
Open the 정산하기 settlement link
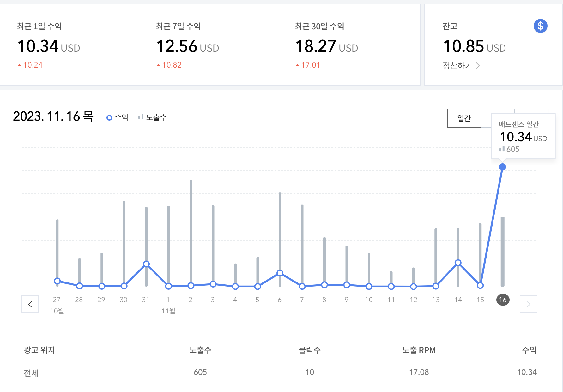click(x=461, y=66)
